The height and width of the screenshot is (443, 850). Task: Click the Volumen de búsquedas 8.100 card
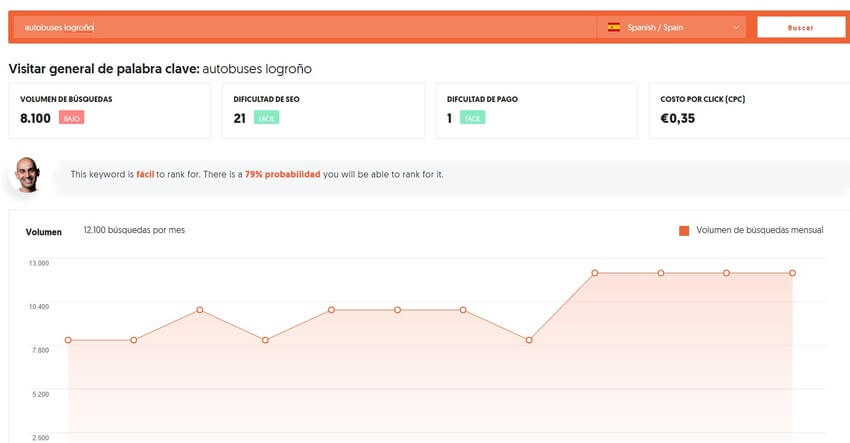coord(109,110)
